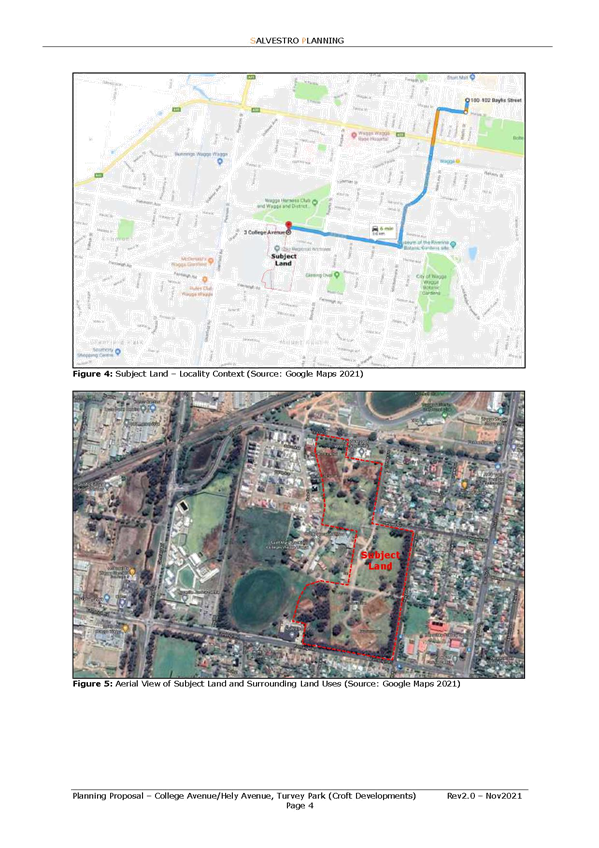Click the black Subject Land label on locality map

tap(284, 260)
